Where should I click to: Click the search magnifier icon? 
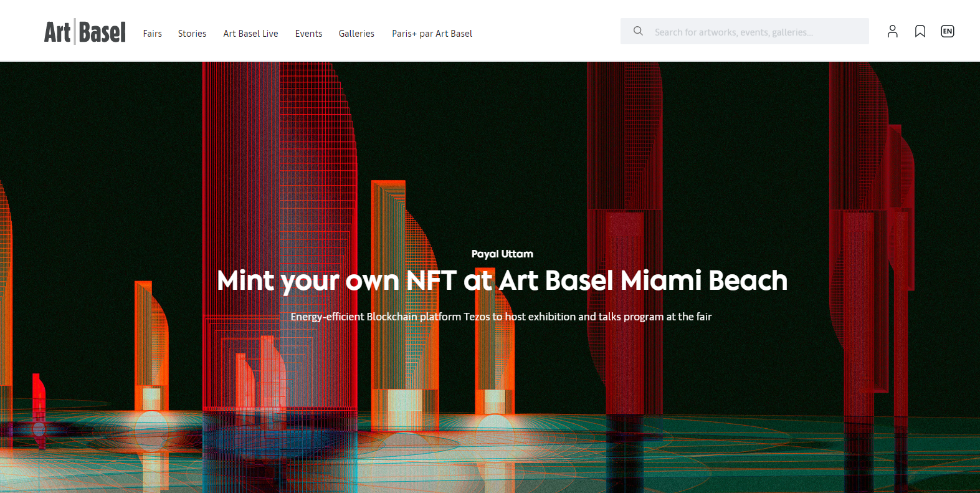(638, 31)
